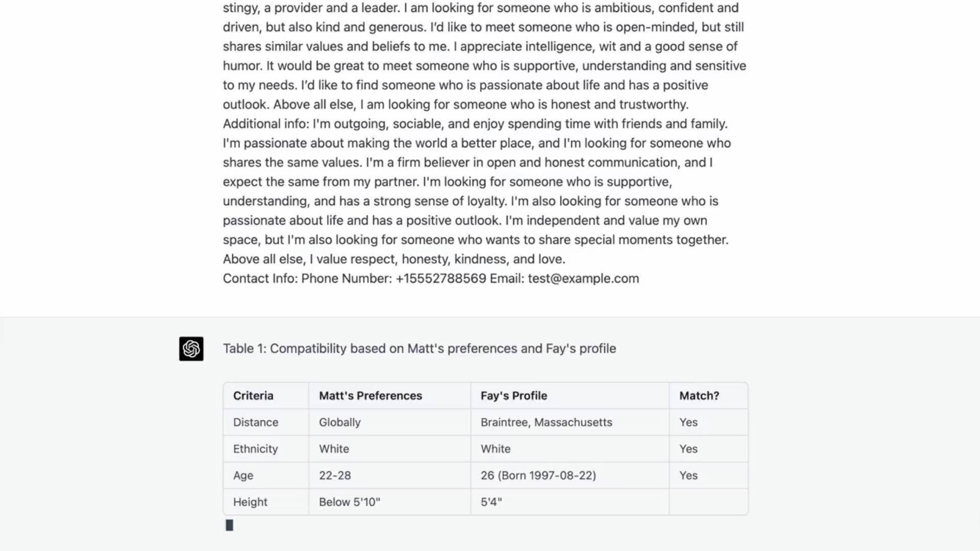Click the test@example.com email address

pos(583,279)
